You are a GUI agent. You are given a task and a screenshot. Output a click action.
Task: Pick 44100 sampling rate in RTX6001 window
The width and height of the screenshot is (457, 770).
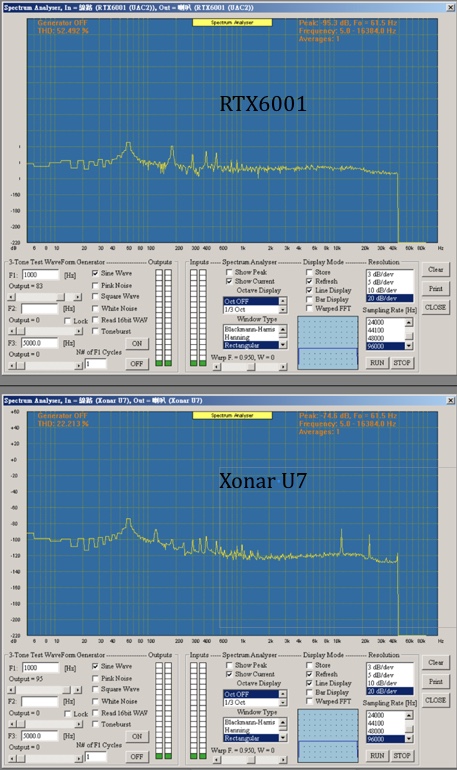pos(386,330)
